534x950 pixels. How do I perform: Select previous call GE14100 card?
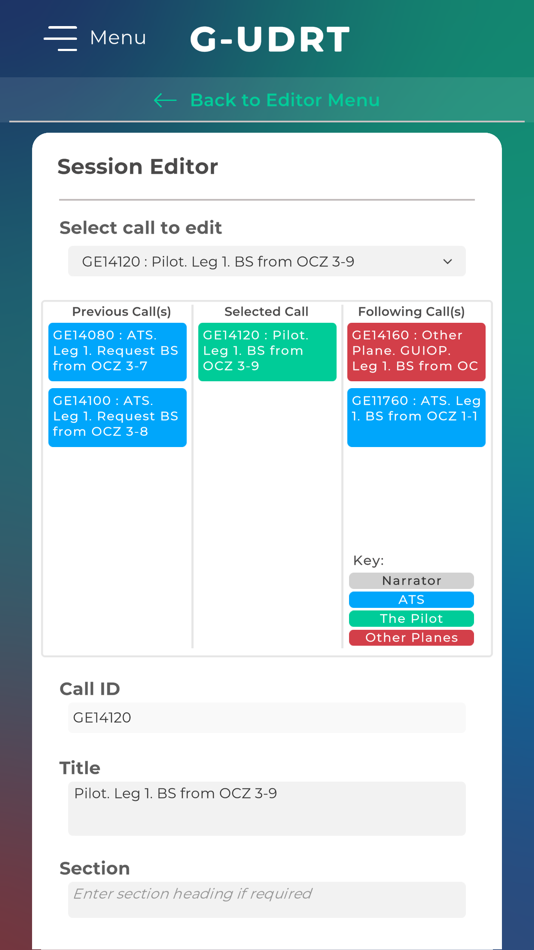118,417
